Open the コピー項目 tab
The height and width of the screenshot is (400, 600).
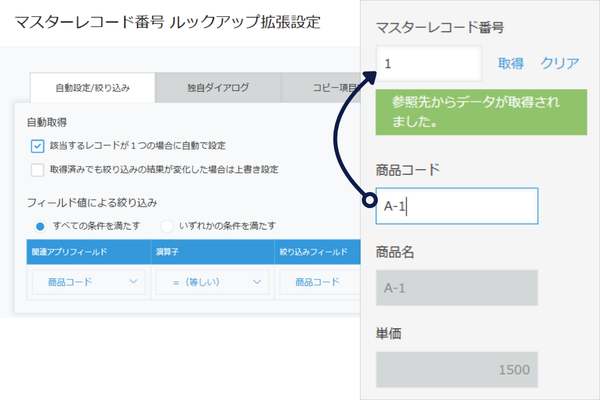click(321, 88)
